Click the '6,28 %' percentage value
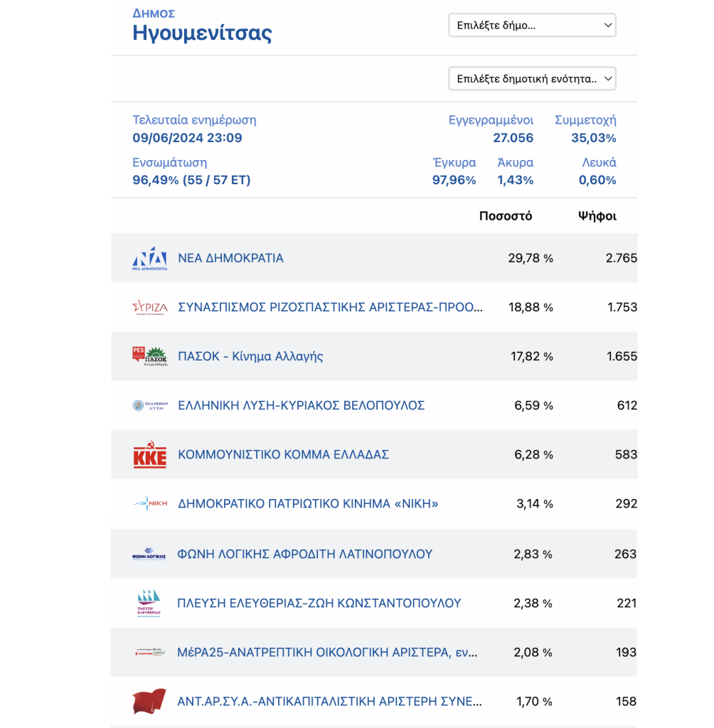 click(533, 454)
